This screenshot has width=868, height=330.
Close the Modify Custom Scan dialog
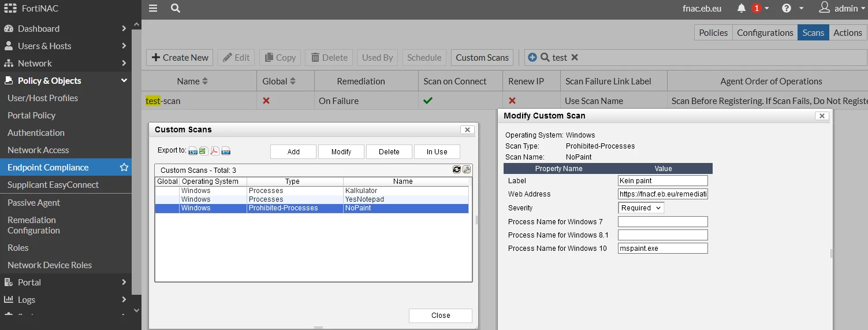coord(822,116)
